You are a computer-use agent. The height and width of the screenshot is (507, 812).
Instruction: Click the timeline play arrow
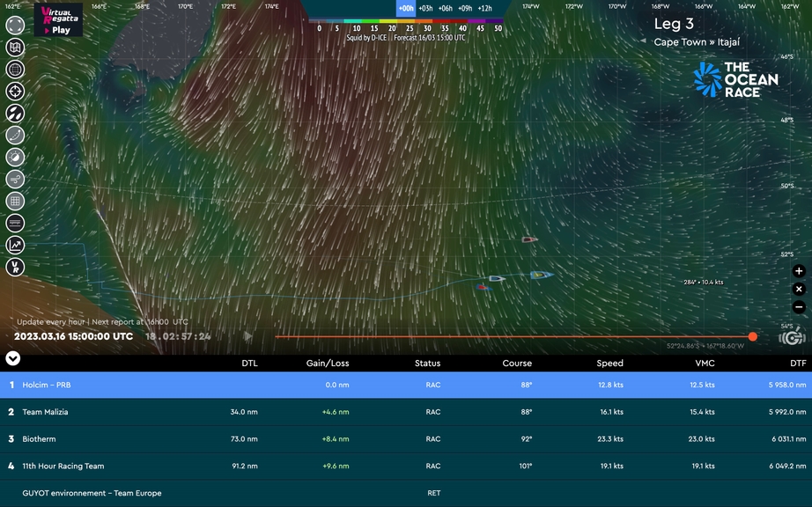tap(248, 336)
